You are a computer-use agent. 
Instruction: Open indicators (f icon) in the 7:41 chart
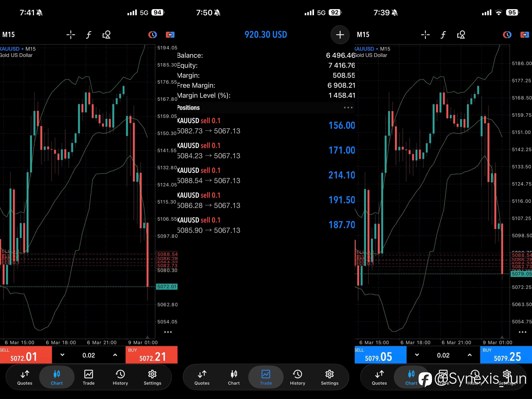tap(89, 35)
